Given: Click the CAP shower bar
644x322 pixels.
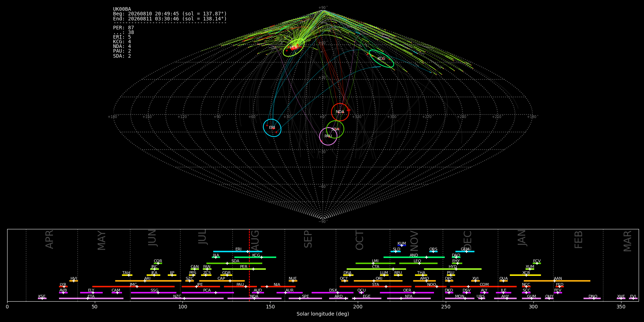Looking at the screenshot, I should tap(222, 281).
